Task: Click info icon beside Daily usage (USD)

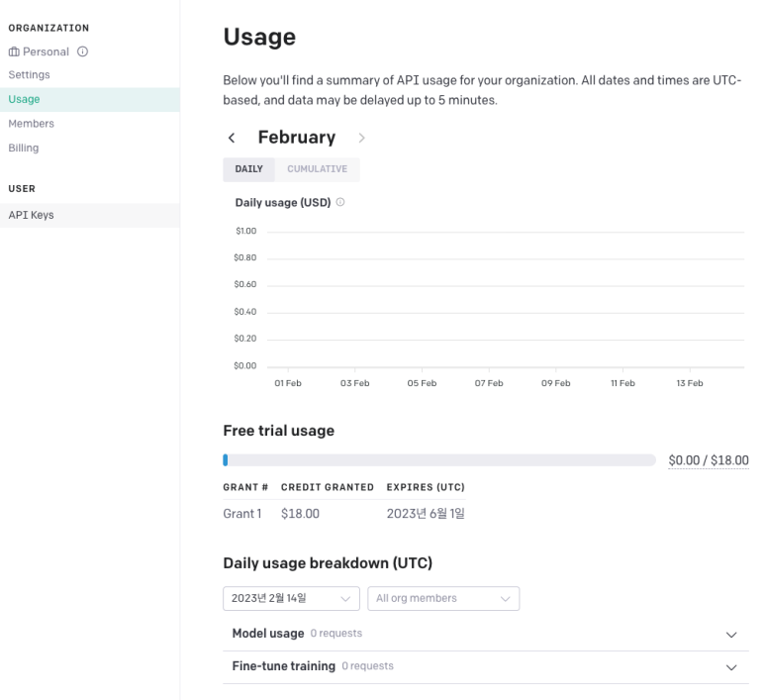Action: coord(340,202)
